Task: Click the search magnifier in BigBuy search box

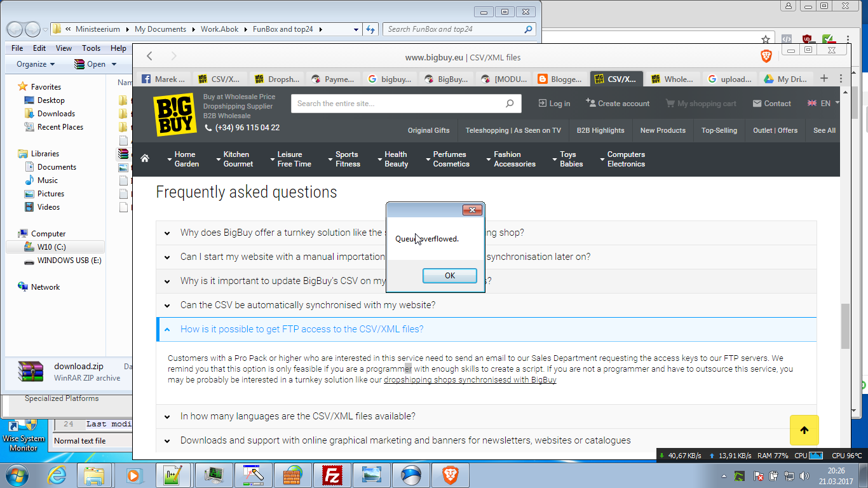Action: tap(510, 104)
